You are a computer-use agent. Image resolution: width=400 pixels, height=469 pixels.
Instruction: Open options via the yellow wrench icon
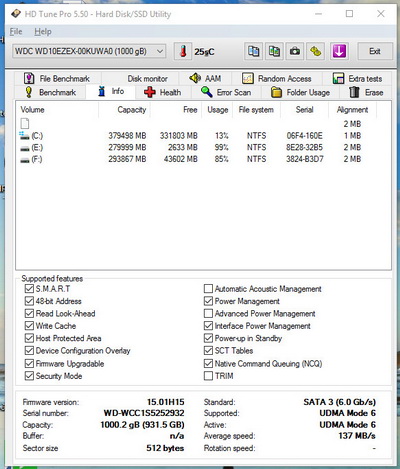(315, 51)
